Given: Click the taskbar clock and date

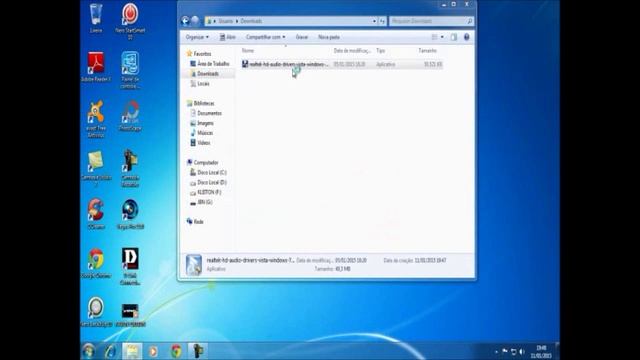Looking at the screenshot, I should [541, 351].
